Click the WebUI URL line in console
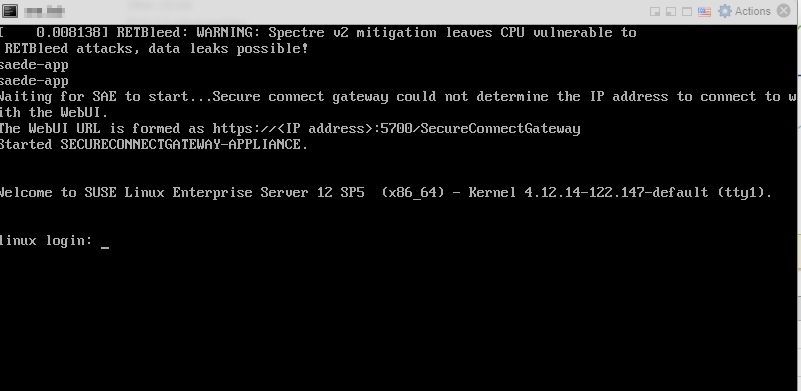 coord(290,128)
